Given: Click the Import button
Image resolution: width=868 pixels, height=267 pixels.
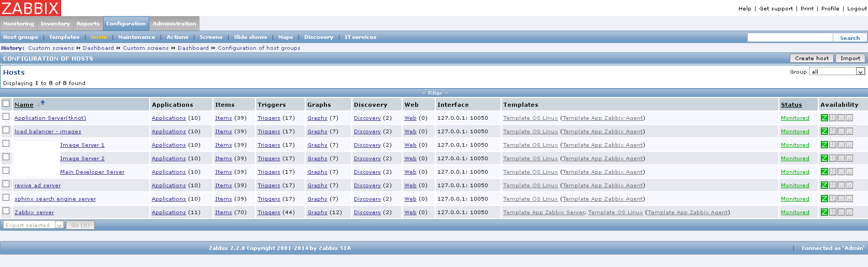Looking at the screenshot, I should click(x=850, y=58).
